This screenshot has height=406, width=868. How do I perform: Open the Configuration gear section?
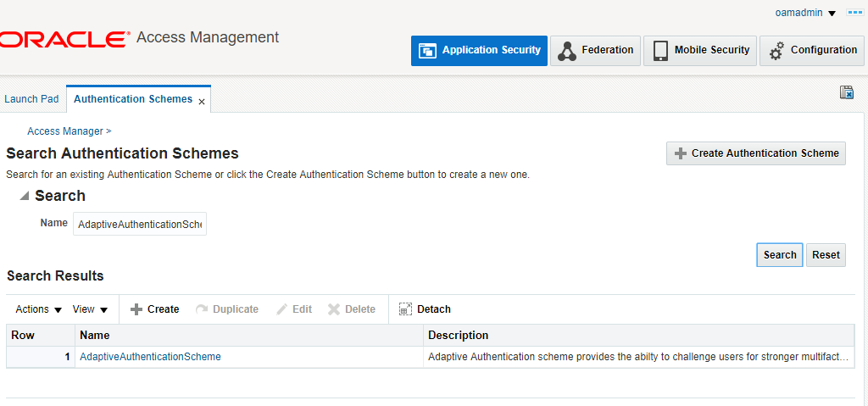point(811,51)
